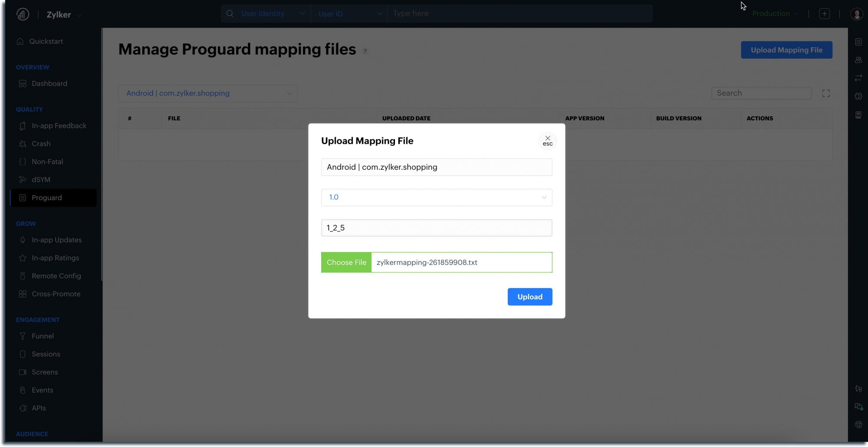Click the Sessions icon in sidebar

(23, 354)
